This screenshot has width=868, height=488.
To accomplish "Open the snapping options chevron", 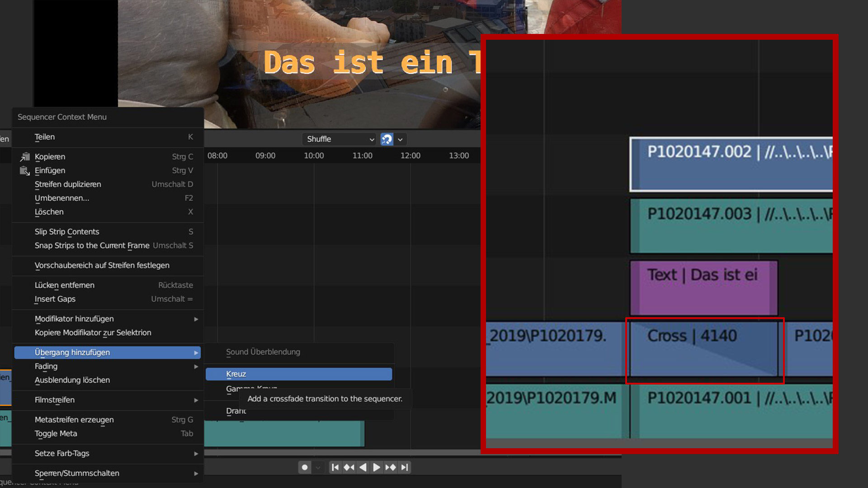I will pos(400,140).
